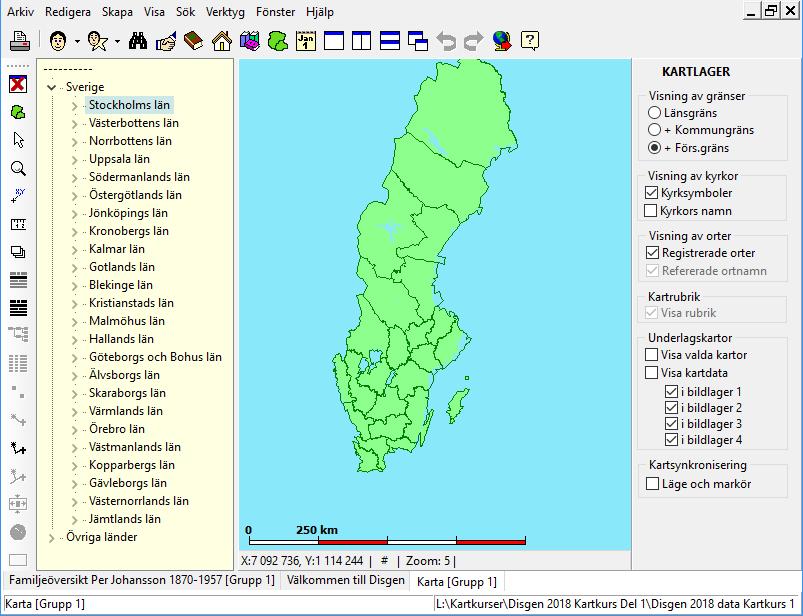Select Jämtlands län in the tree

(x=125, y=519)
